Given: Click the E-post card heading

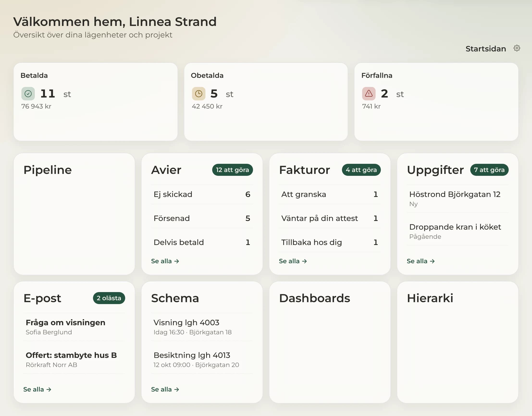Looking at the screenshot, I should click(x=42, y=299).
